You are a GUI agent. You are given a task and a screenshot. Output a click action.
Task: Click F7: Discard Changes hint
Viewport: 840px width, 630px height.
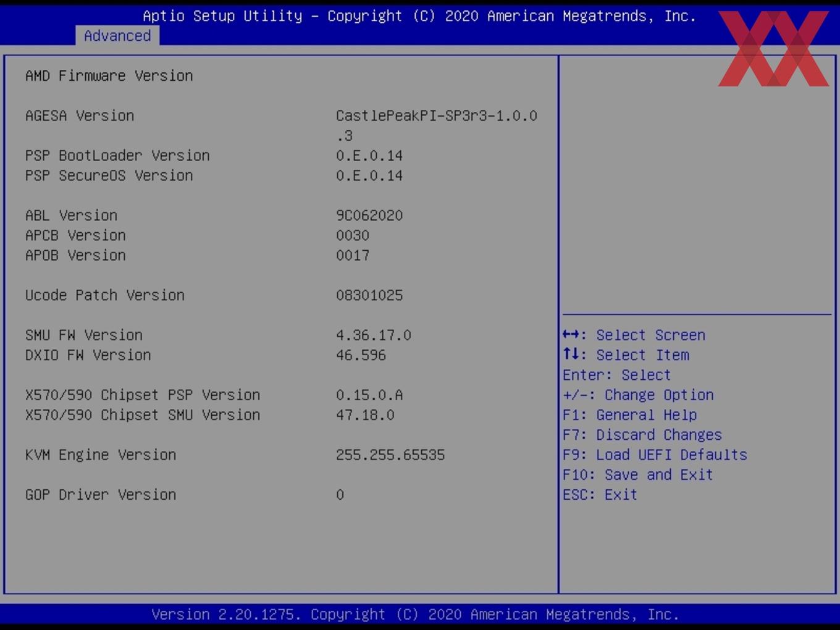click(x=642, y=435)
